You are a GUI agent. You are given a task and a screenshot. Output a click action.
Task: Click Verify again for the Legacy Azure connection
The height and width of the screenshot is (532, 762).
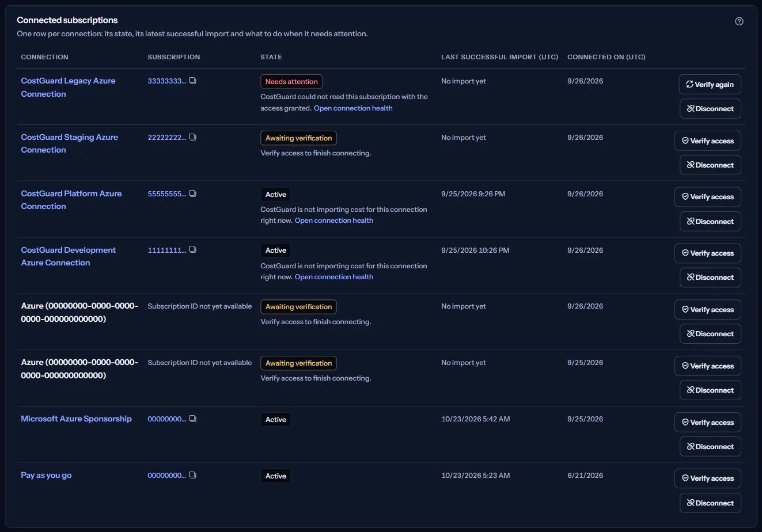710,84
